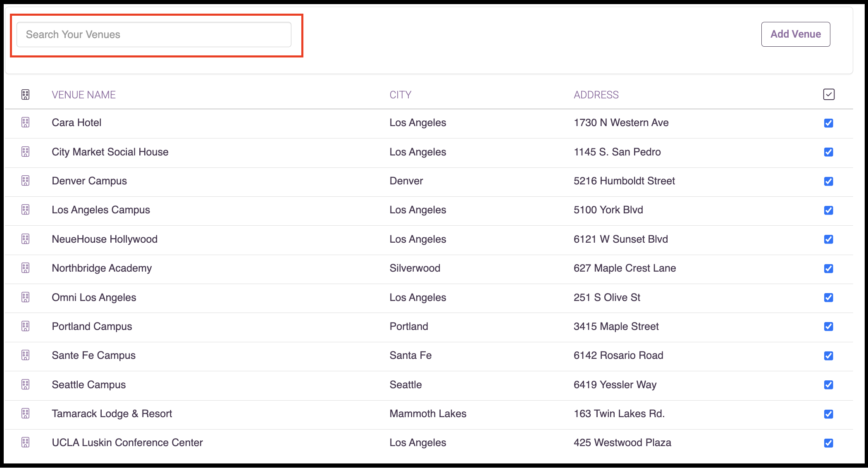Toggle the checkbox next to Omni Los Angeles
868x468 pixels.
point(829,297)
